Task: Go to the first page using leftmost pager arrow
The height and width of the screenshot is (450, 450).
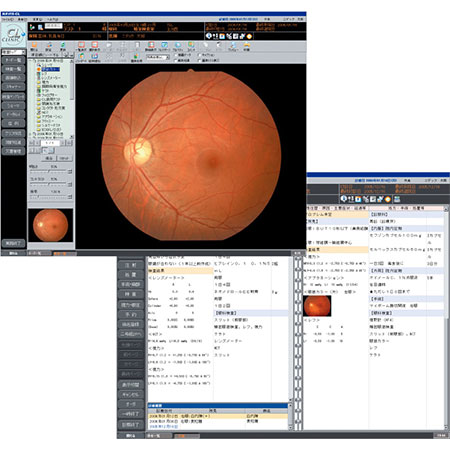Action: pyautogui.click(x=32, y=143)
